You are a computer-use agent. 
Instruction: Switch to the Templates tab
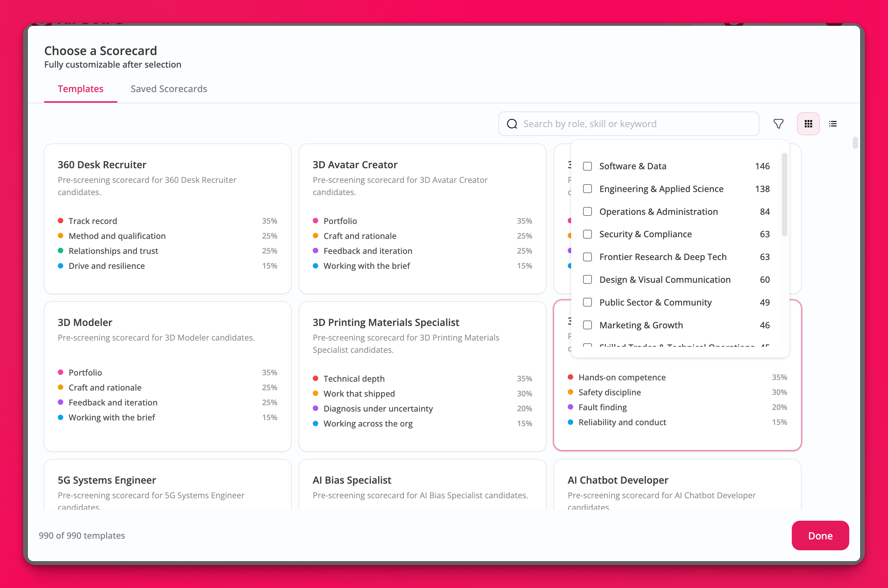[x=81, y=89]
